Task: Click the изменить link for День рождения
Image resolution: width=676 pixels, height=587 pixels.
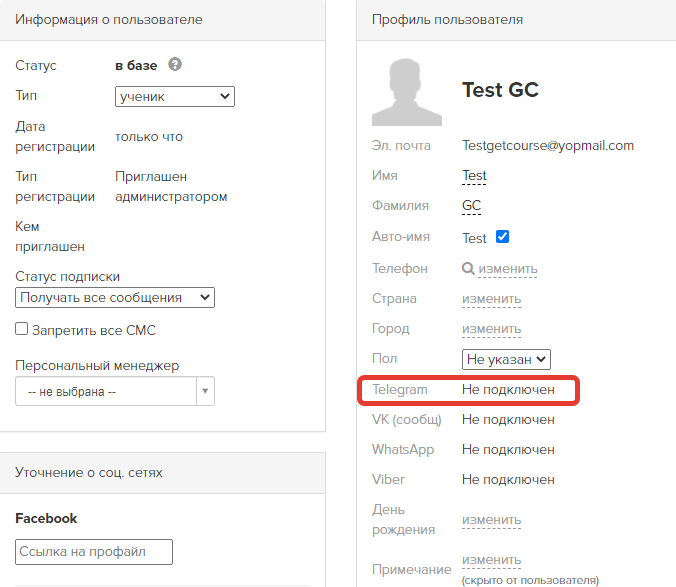Action: point(491,520)
